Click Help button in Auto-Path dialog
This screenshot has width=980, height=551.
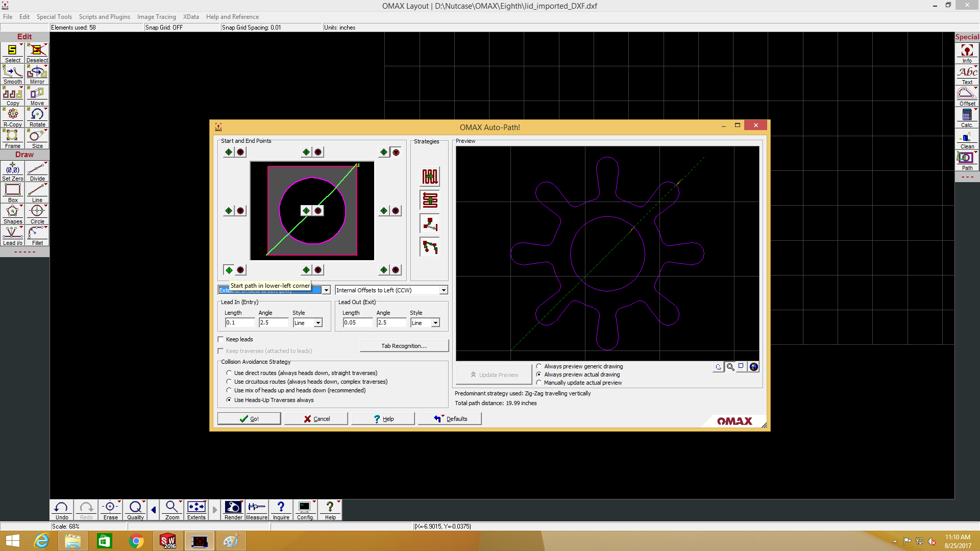[383, 419]
